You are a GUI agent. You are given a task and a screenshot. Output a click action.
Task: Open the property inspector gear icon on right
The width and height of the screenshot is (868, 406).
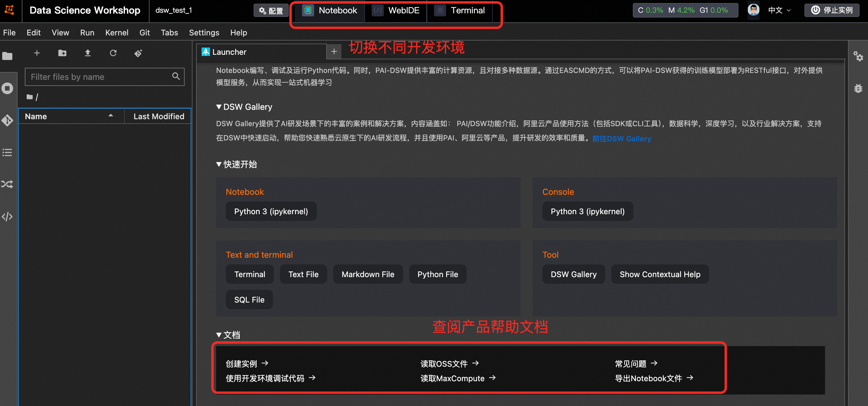point(858,57)
